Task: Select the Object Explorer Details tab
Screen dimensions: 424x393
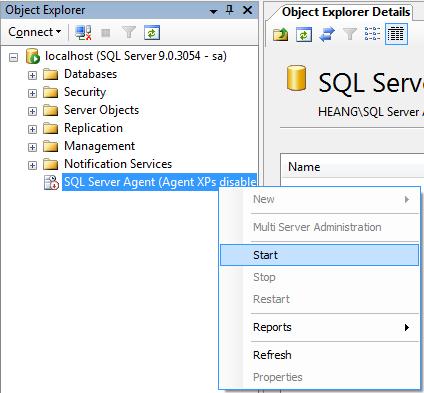Action: pos(346,12)
